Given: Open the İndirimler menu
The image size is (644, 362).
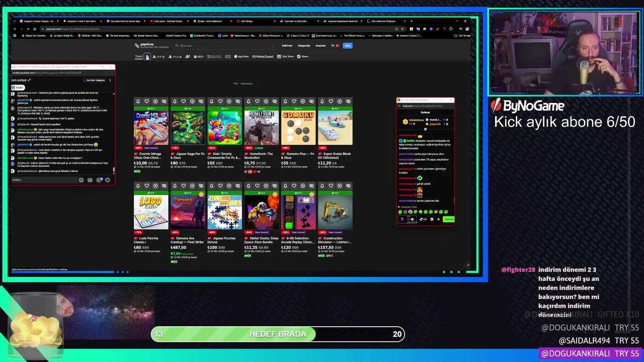Looking at the screenshot, I should coord(287,45).
